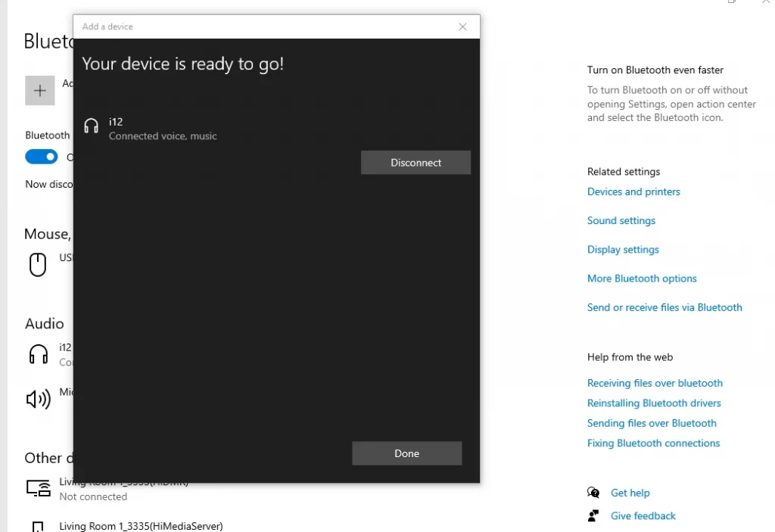Open Devices and printers link
775x532 pixels.
[x=633, y=191]
